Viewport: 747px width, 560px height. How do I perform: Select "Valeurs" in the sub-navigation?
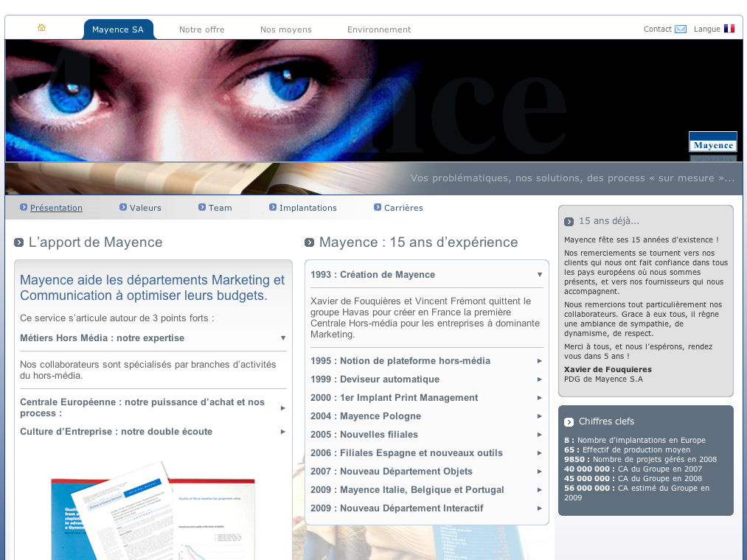click(145, 208)
